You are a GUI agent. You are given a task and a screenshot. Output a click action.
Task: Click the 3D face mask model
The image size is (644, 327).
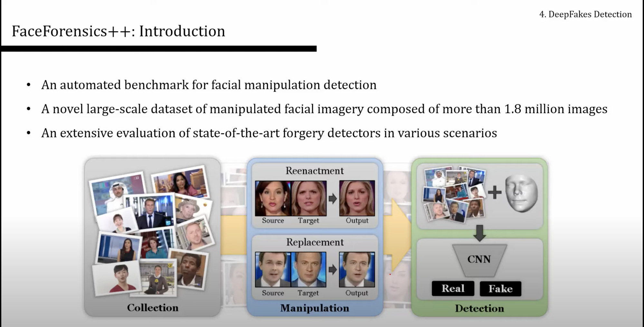521,193
